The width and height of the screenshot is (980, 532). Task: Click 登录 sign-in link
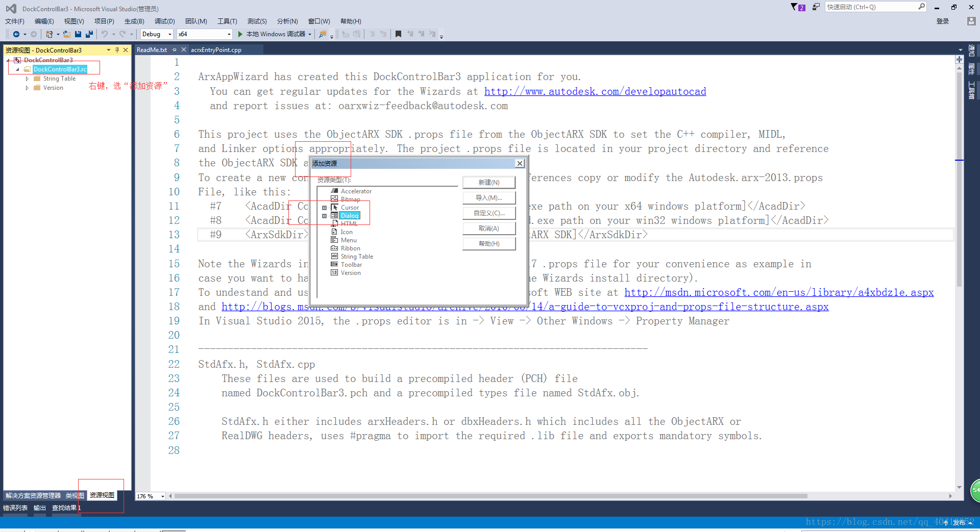click(943, 21)
